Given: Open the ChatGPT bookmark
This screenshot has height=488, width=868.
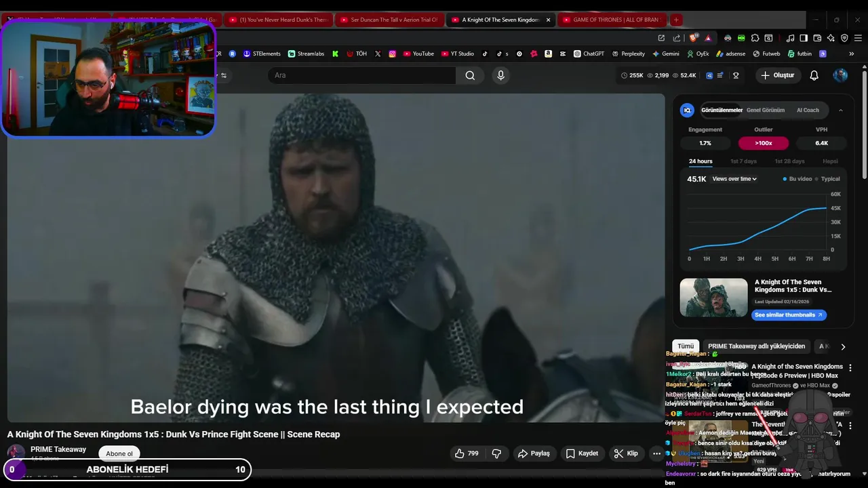Looking at the screenshot, I should tap(589, 54).
